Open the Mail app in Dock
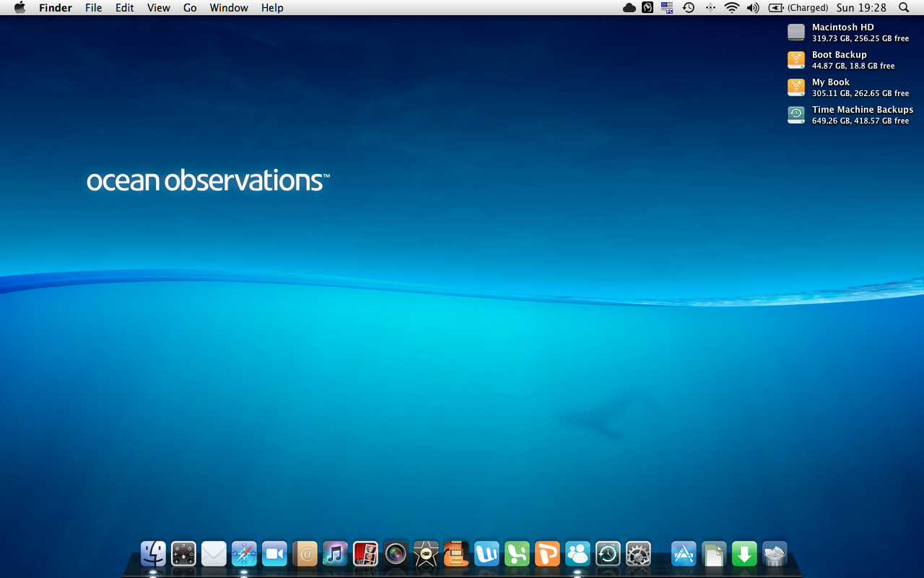 214,554
